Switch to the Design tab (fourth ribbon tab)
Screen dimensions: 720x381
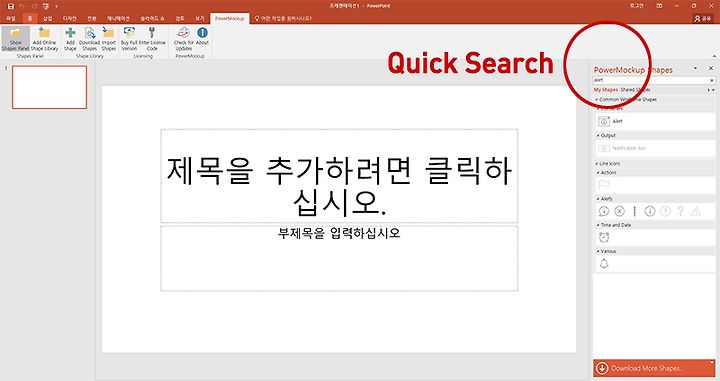pyautogui.click(x=69, y=18)
